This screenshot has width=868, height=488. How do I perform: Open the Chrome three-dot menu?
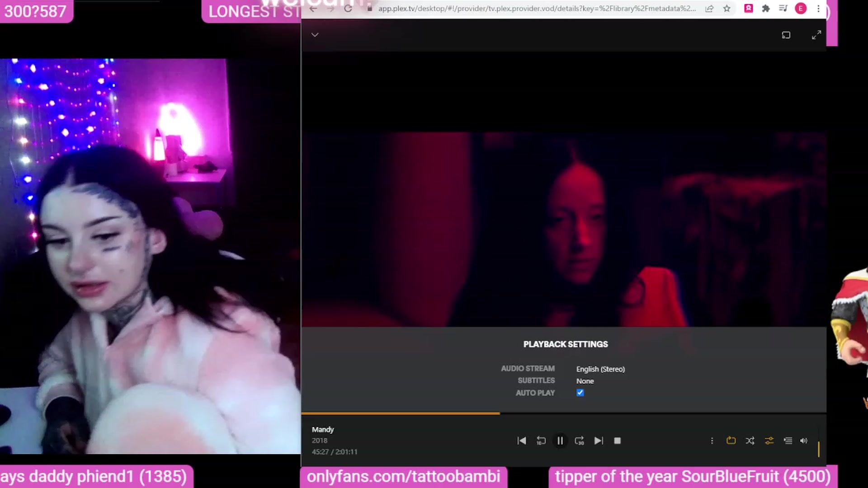pos(818,9)
